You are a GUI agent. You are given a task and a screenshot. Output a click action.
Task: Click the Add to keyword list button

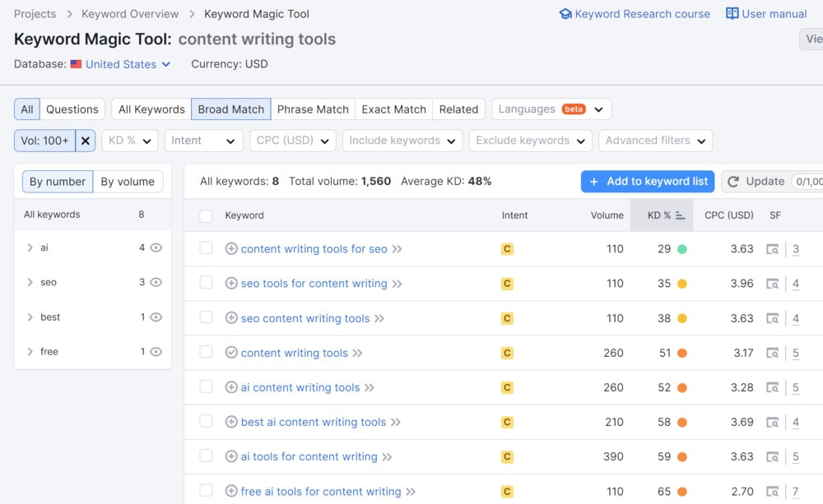pos(648,182)
